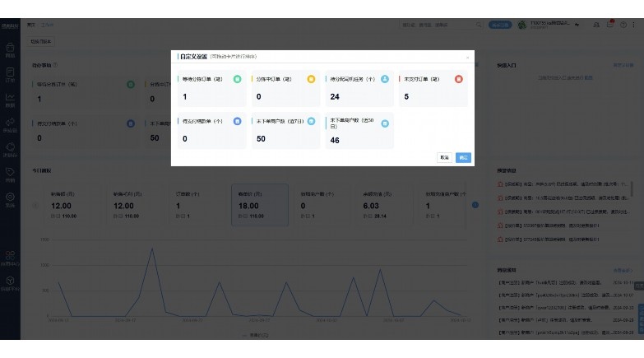This screenshot has width=644, height=358.
Task: Select the 未下单商户数 (近30日) card showing 46
Action: point(359,131)
